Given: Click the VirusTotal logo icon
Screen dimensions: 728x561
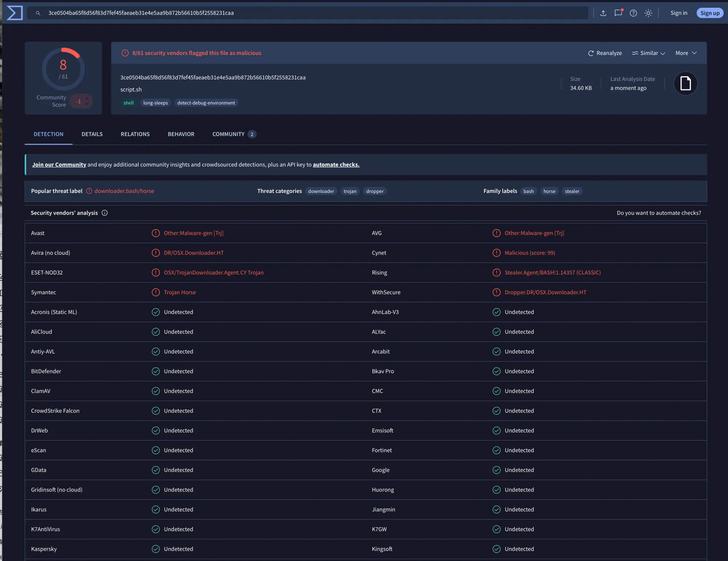Looking at the screenshot, I should 15,13.
